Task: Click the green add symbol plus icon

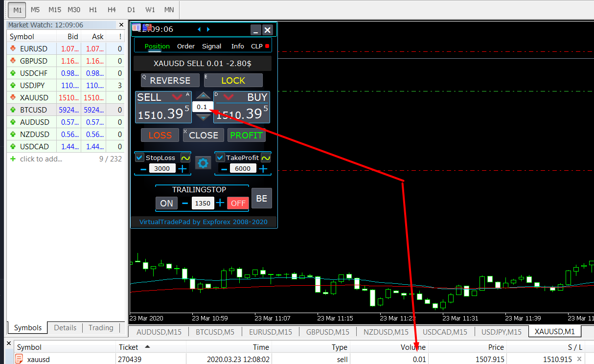Action: tap(13, 159)
